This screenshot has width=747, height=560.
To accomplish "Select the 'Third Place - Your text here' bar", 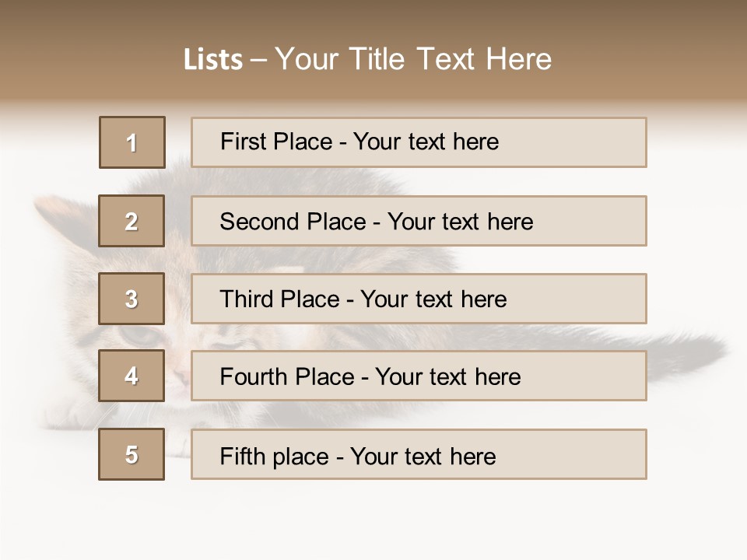I will (x=419, y=299).
